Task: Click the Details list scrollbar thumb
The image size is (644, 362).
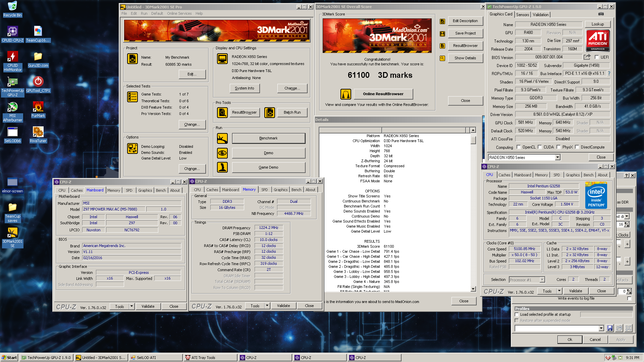Action: coord(473,140)
